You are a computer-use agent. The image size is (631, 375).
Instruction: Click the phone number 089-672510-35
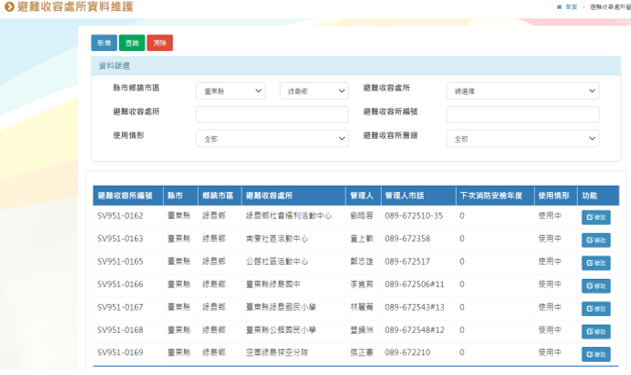pos(414,216)
